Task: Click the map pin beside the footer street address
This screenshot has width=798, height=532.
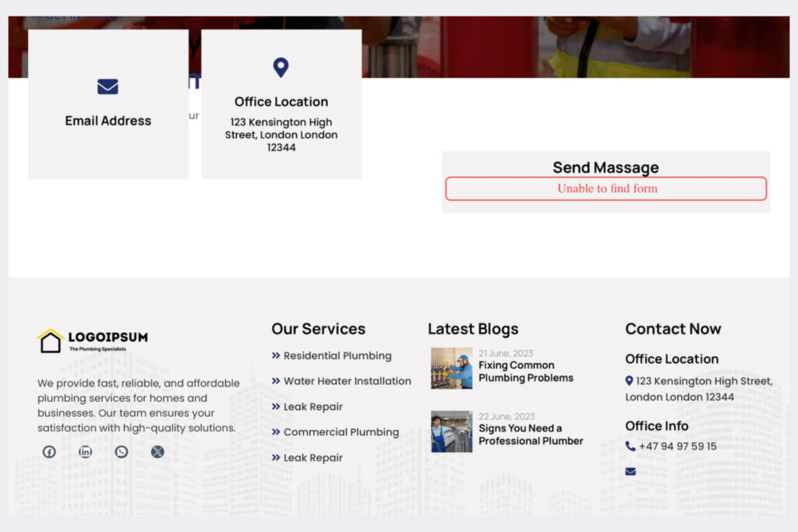Action: coord(630,381)
